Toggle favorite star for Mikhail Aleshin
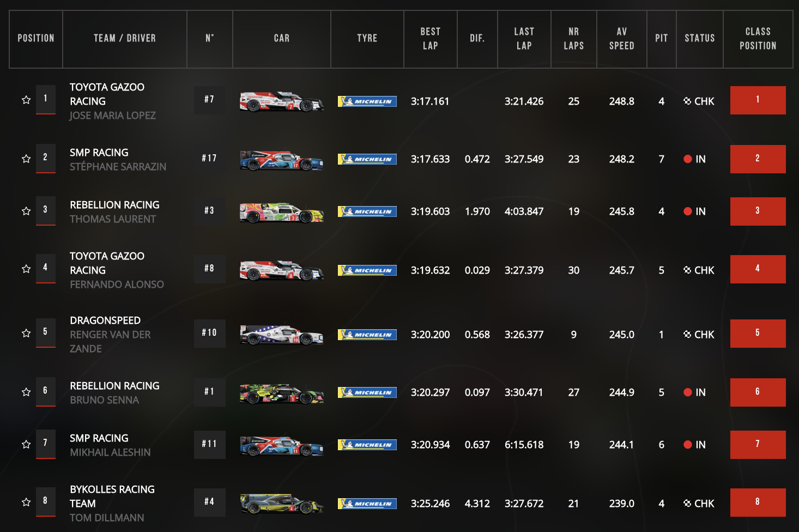 [26, 444]
